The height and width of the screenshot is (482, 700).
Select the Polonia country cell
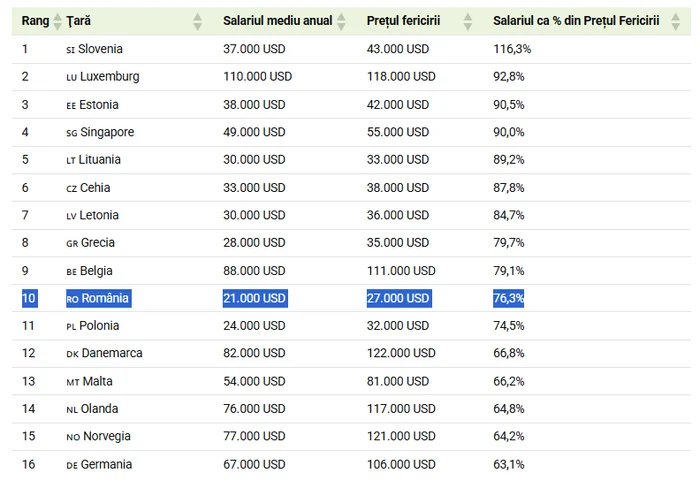92,325
